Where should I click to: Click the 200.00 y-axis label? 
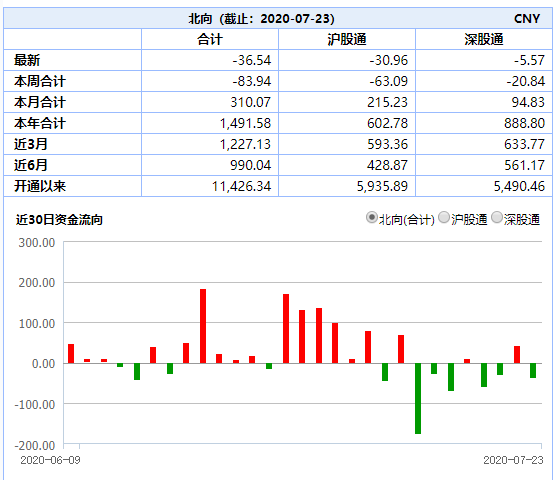37,283
